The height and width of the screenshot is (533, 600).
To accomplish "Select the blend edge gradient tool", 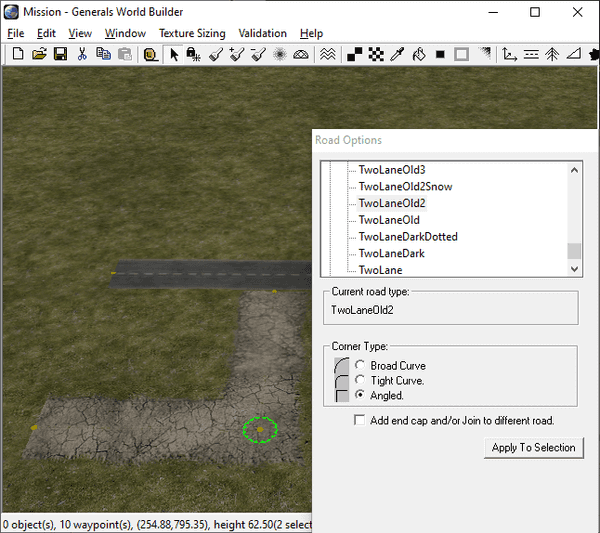I will [x=484, y=54].
